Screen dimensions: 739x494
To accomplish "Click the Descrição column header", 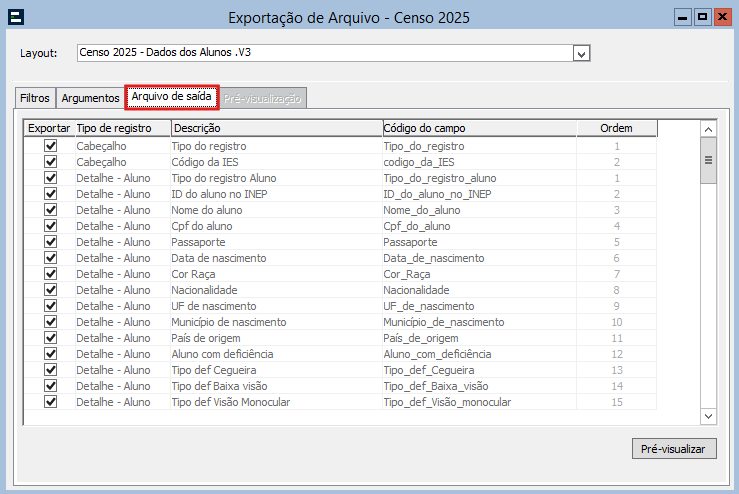I will click(x=276, y=128).
